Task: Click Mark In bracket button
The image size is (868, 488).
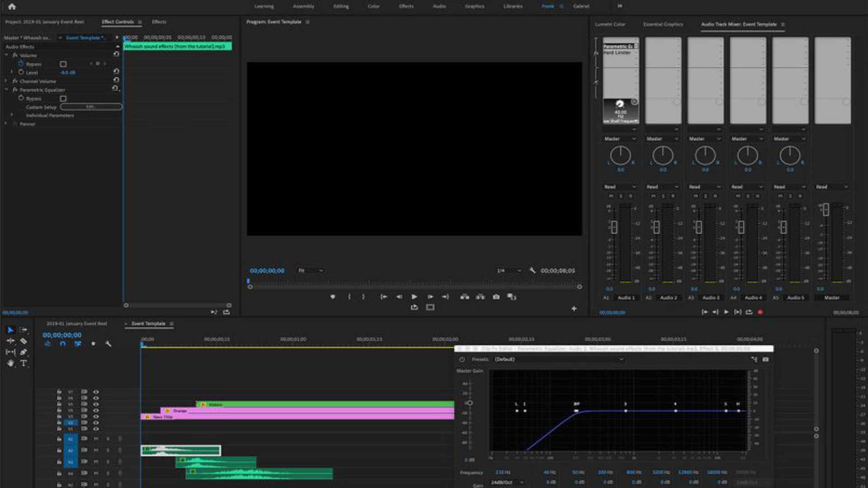Action: pyautogui.click(x=349, y=297)
